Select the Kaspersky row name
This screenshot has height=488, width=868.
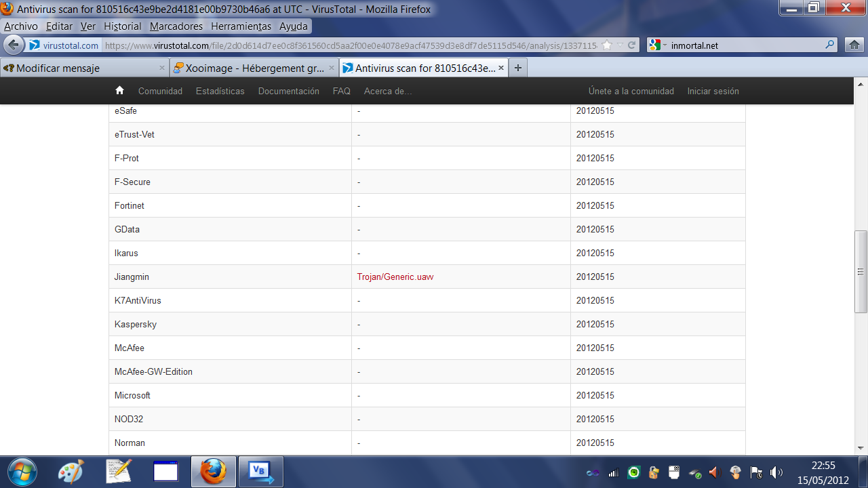tap(136, 324)
